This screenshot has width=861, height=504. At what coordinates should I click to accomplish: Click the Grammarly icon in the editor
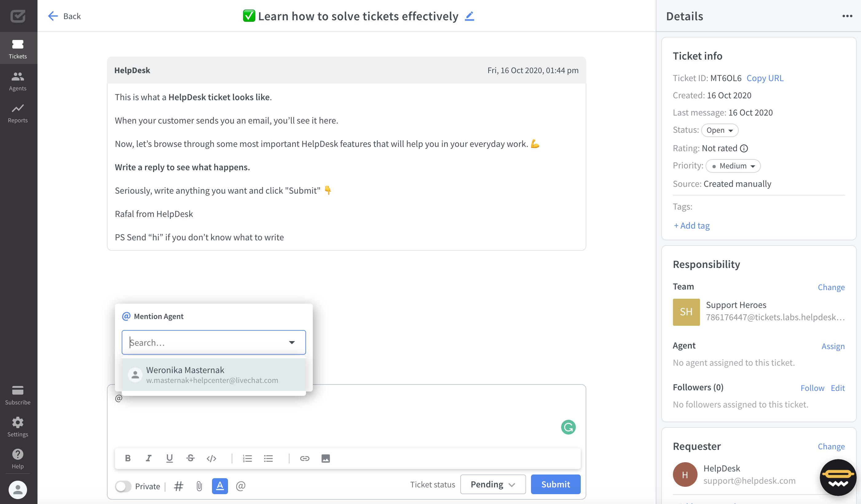568,427
